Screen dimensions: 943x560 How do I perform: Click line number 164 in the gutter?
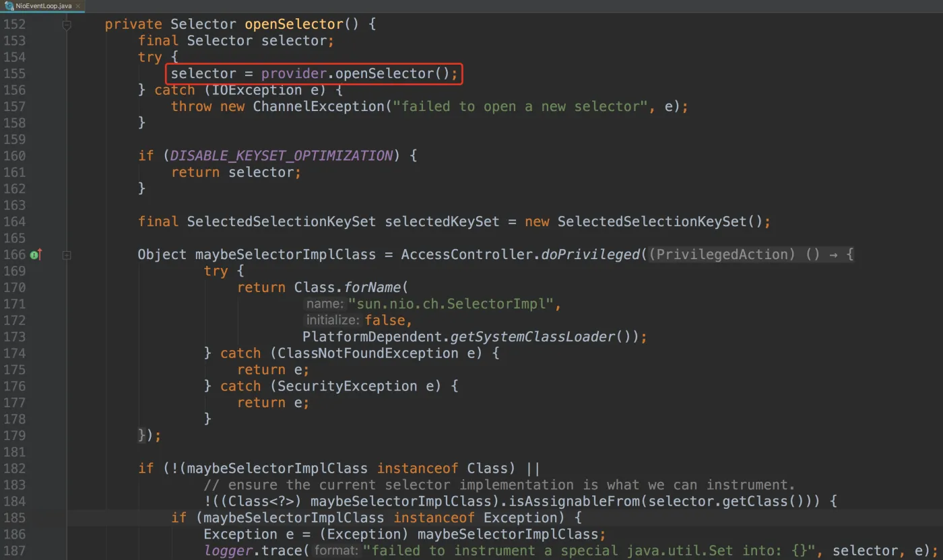coord(14,221)
